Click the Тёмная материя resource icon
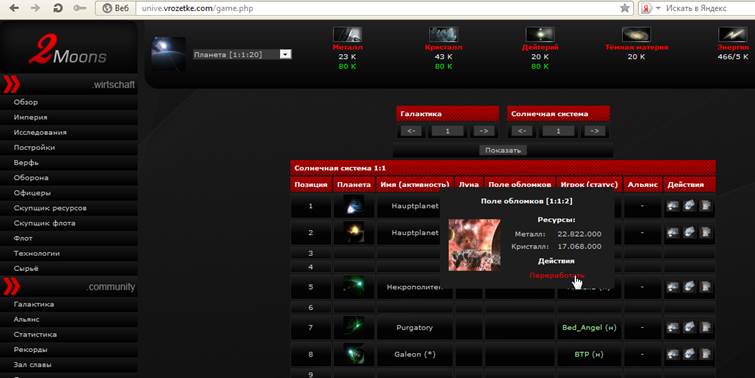The width and height of the screenshot is (755, 378). 636,34
